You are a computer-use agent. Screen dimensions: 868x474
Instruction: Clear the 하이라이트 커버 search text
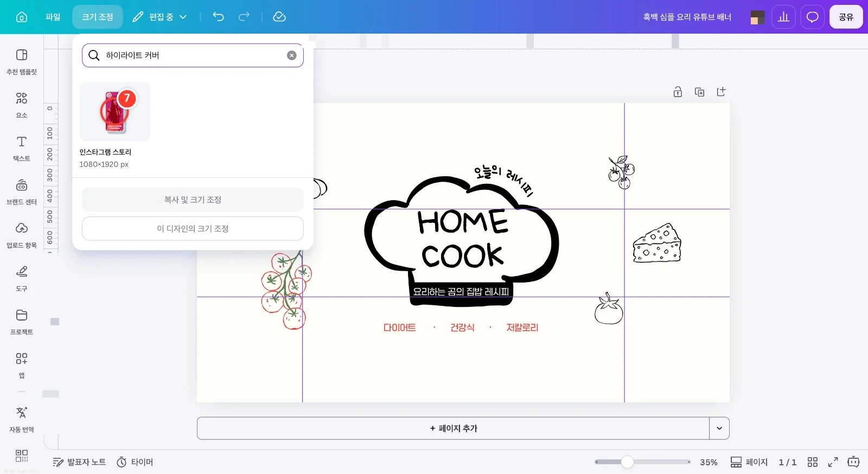click(x=292, y=55)
